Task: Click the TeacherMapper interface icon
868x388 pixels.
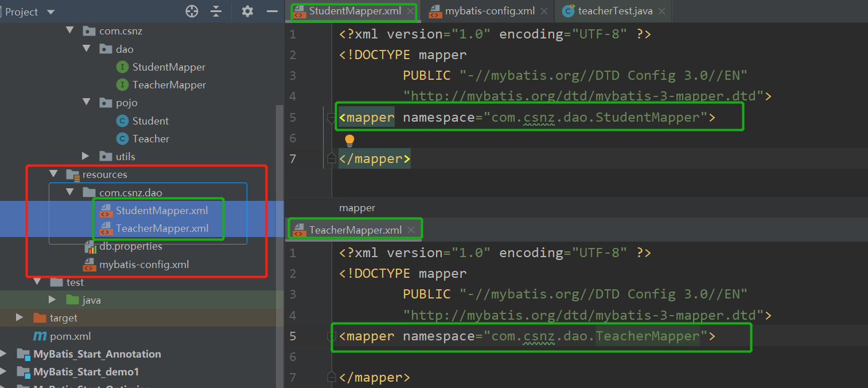Action: pyautogui.click(x=122, y=85)
